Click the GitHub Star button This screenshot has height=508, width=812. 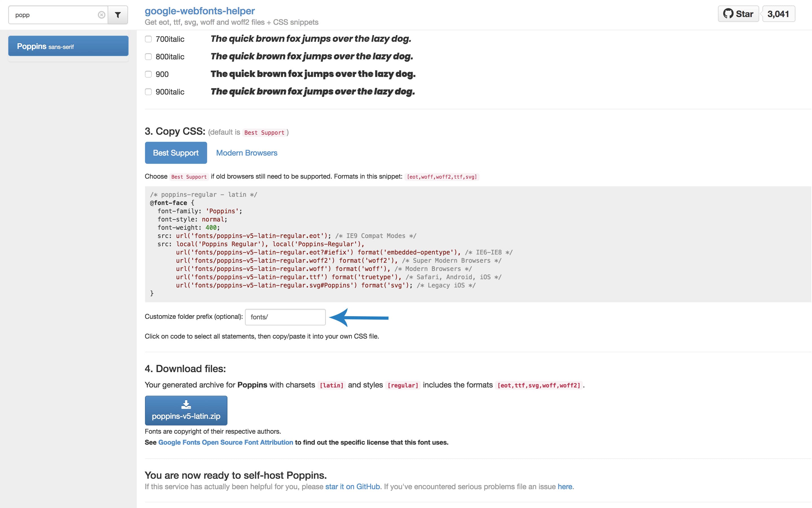pyautogui.click(x=738, y=14)
